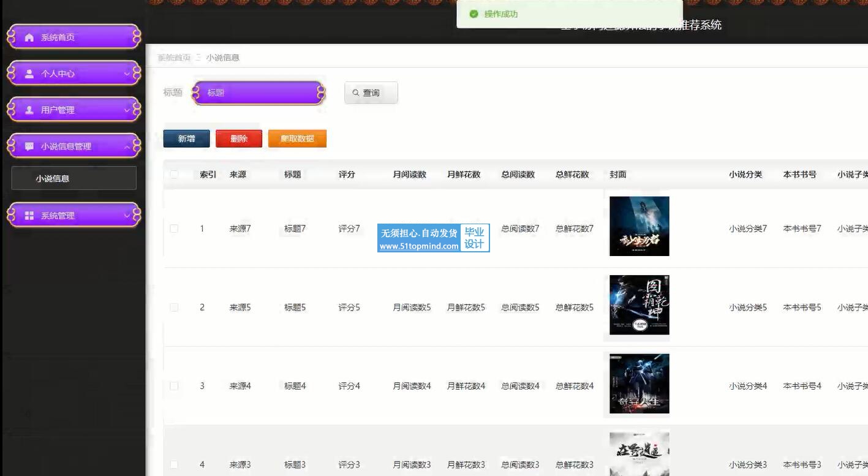Viewport: 868px width, 476px height.
Task: Click the 标题5 cell
Action: [295, 308]
